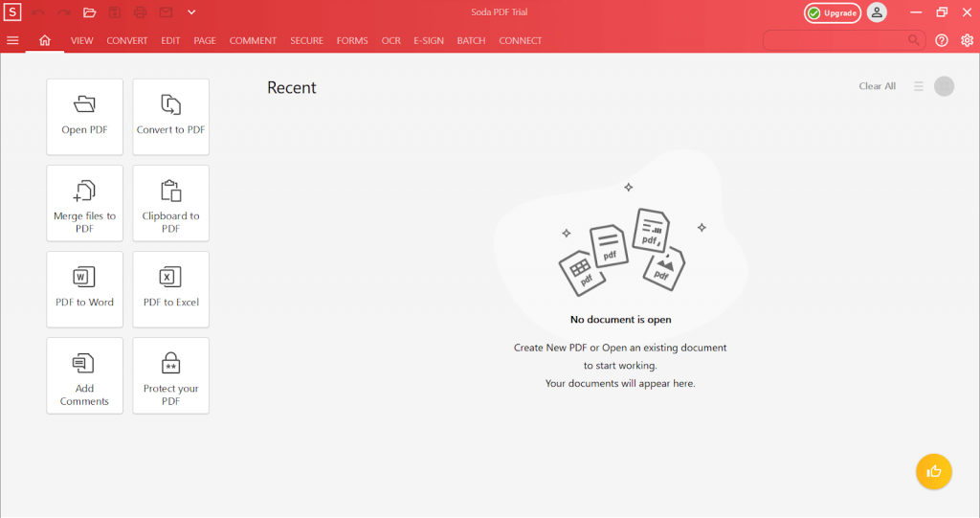The height and width of the screenshot is (518, 980).
Task: Switch to the BATCH tab
Action: coord(471,40)
